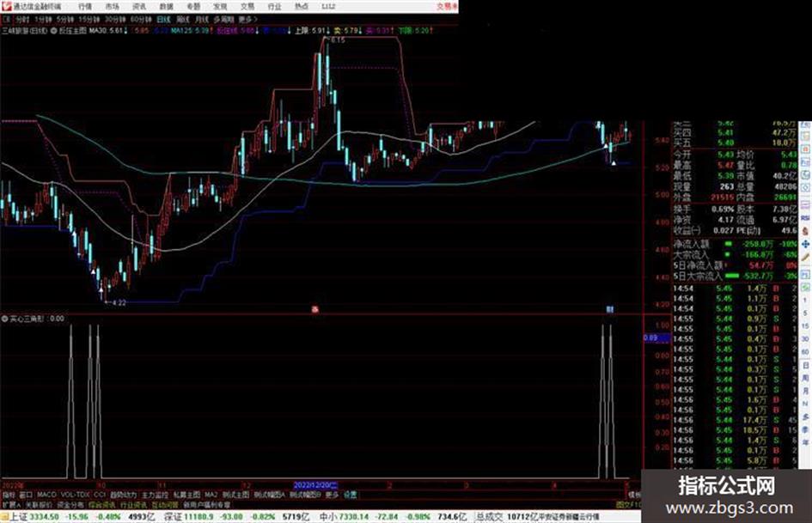Open the 综合资讯 tab
Image resolution: width=812 pixels, height=523 pixels.
(x=101, y=505)
